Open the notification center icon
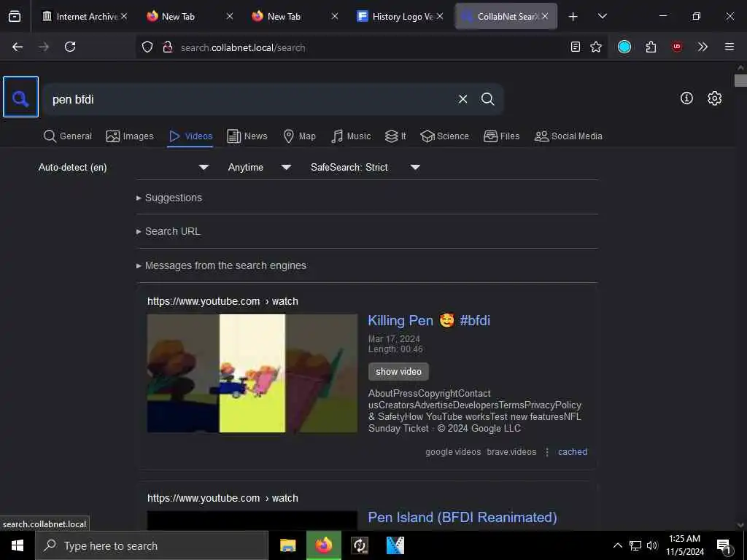Viewport: 747px width, 560px height. click(x=723, y=545)
